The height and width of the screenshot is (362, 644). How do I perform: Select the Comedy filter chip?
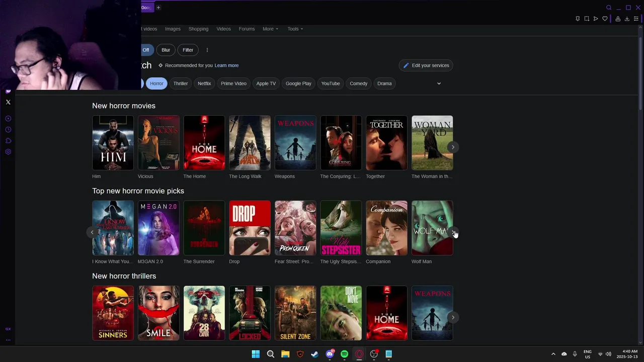(359, 83)
